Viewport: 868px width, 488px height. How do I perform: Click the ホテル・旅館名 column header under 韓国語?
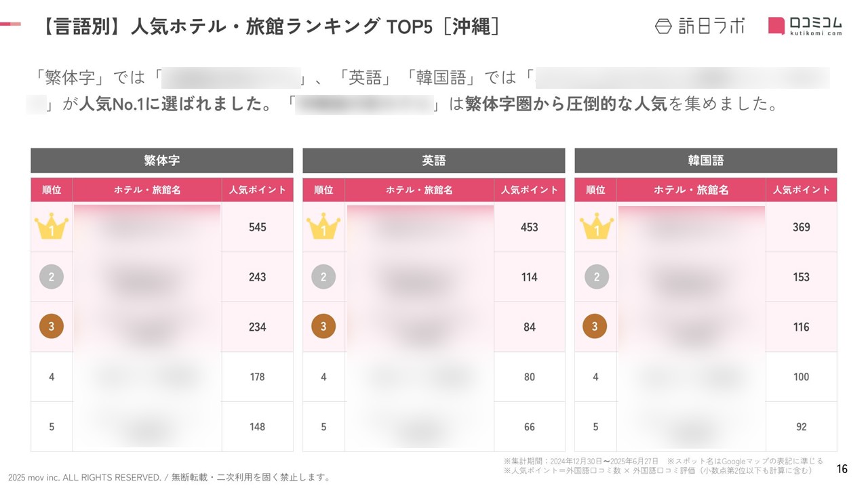691,190
